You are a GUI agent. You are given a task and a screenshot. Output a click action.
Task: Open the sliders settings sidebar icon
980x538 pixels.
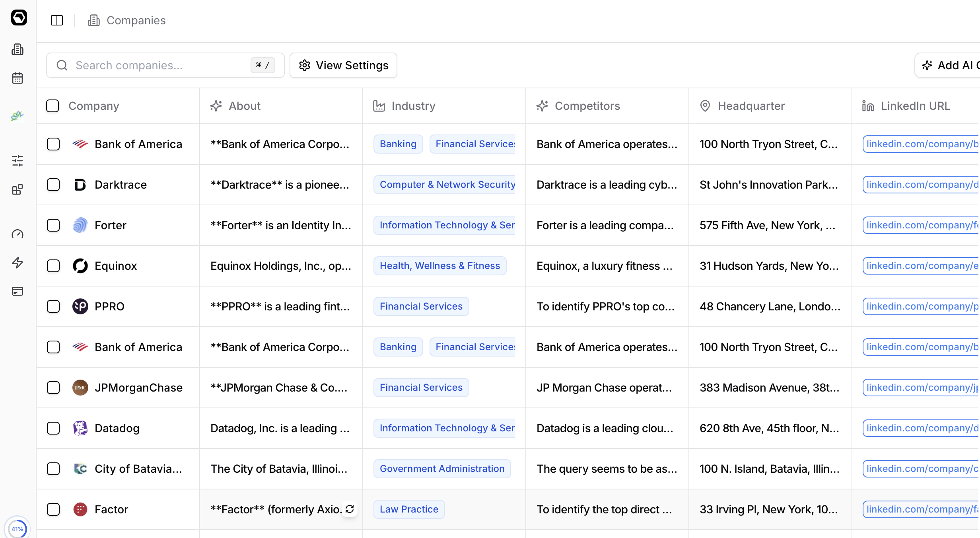pos(17,161)
